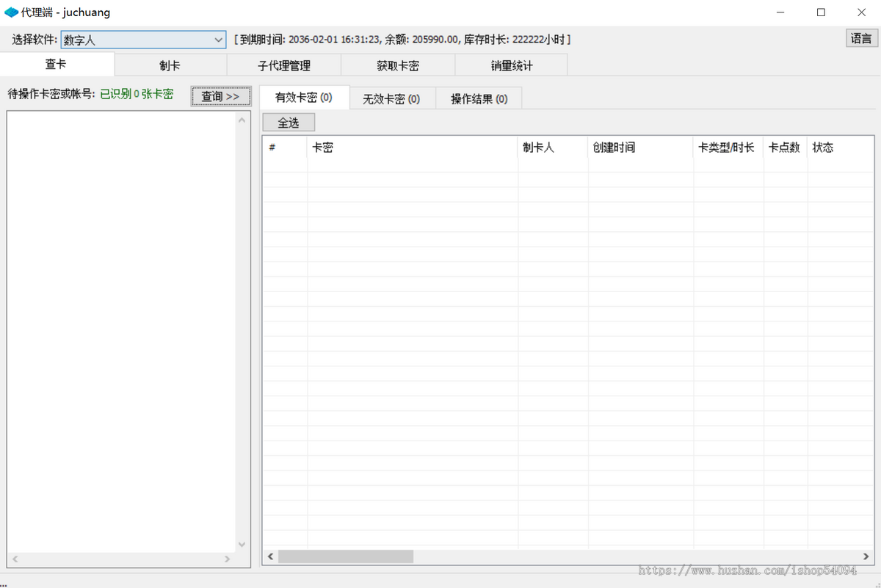Click the 查询 >> button

point(221,96)
